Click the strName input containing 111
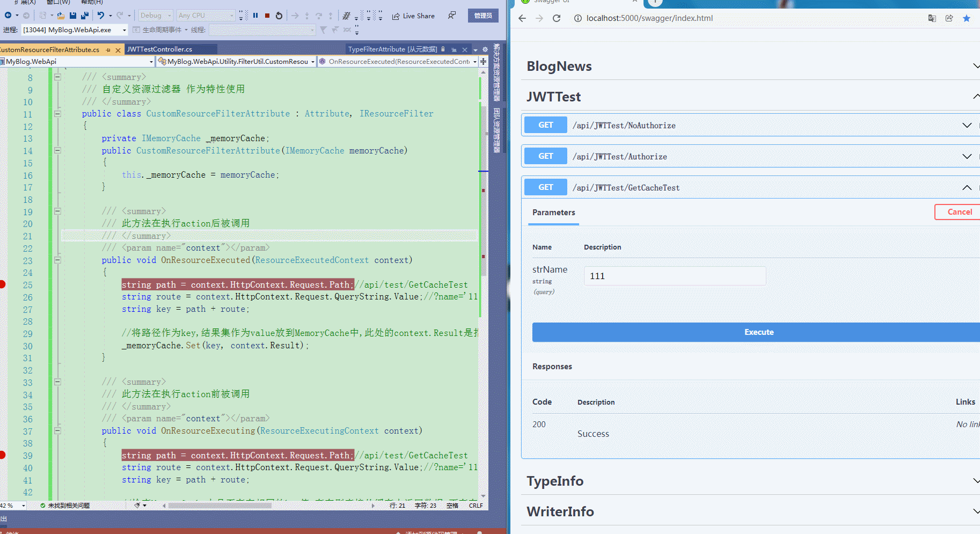Viewport: 980px width, 534px height. coord(674,275)
